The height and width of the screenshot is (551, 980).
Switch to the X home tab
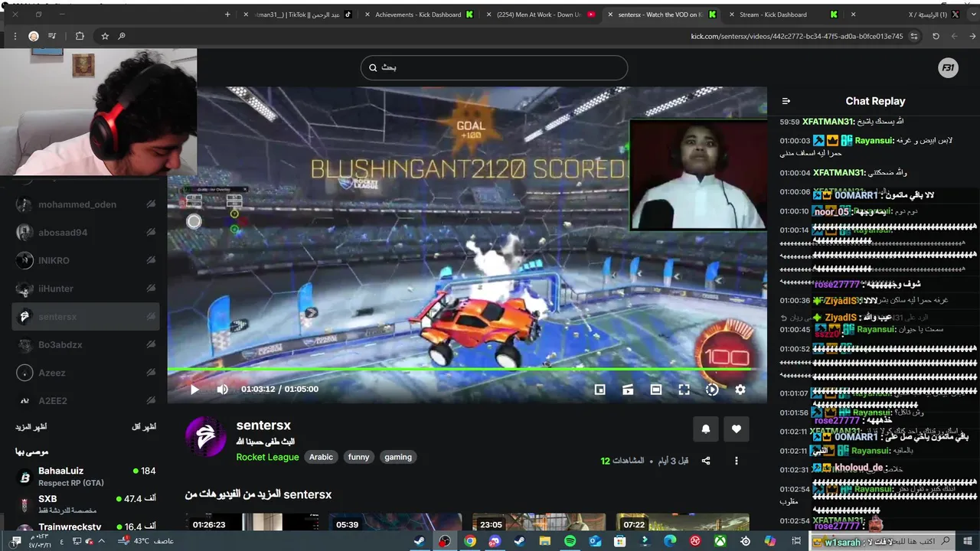pos(903,14)
